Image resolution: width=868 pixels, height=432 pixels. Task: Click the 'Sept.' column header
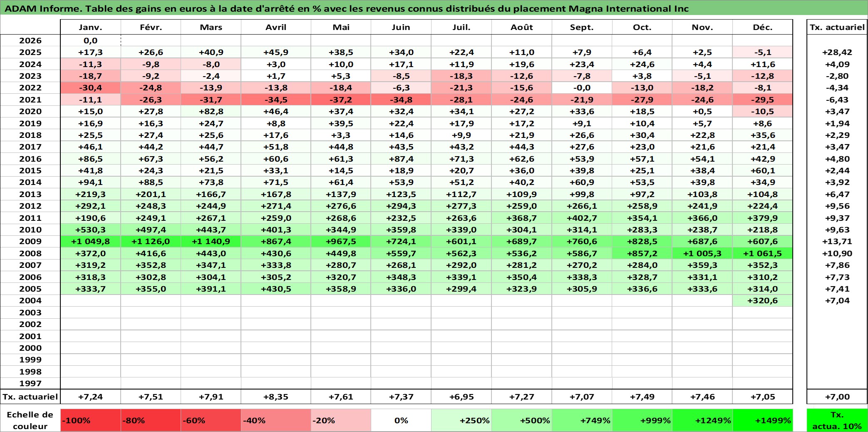pyautogui.click(x=582, y=27)
